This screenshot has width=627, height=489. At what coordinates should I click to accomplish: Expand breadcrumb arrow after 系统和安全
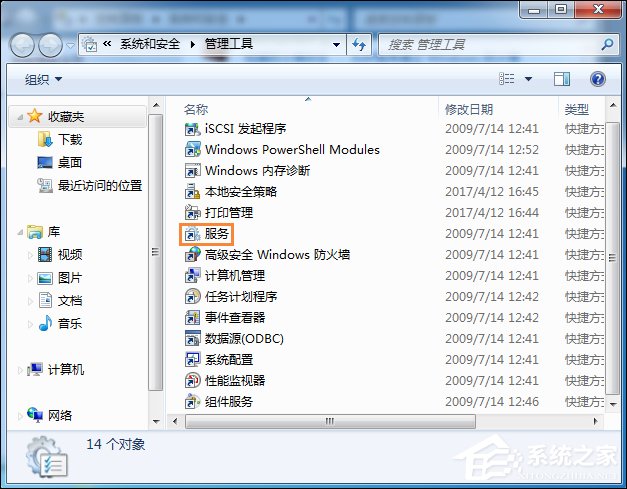click(193, 44)
